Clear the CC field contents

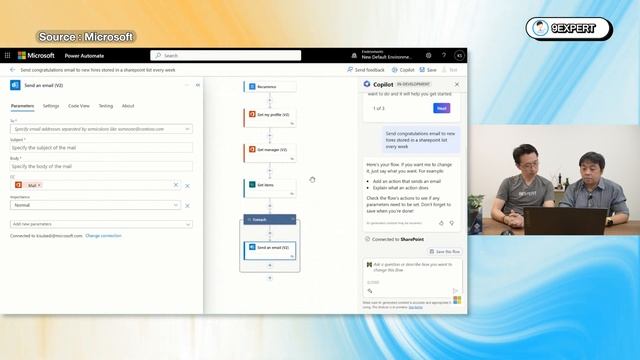(176, 185)
